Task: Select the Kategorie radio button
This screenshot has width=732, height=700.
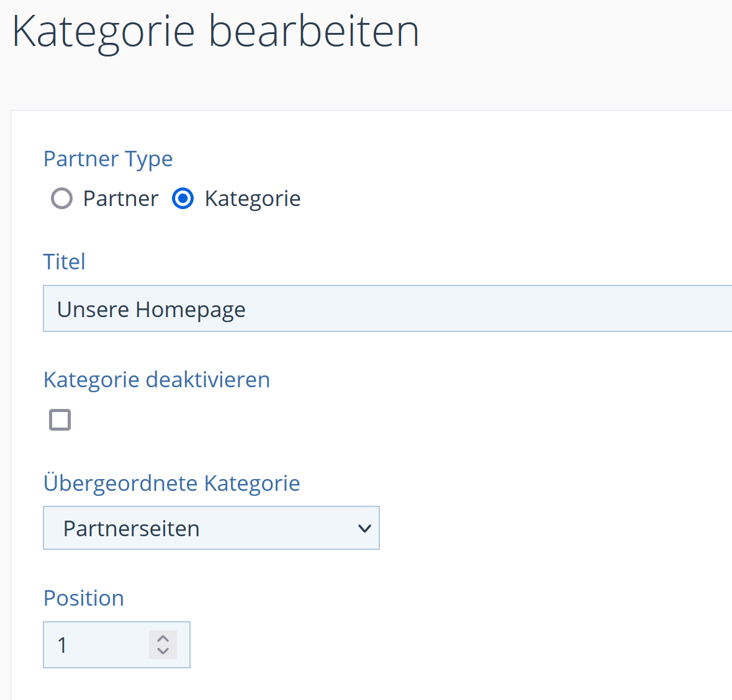Action: point(183,199)
